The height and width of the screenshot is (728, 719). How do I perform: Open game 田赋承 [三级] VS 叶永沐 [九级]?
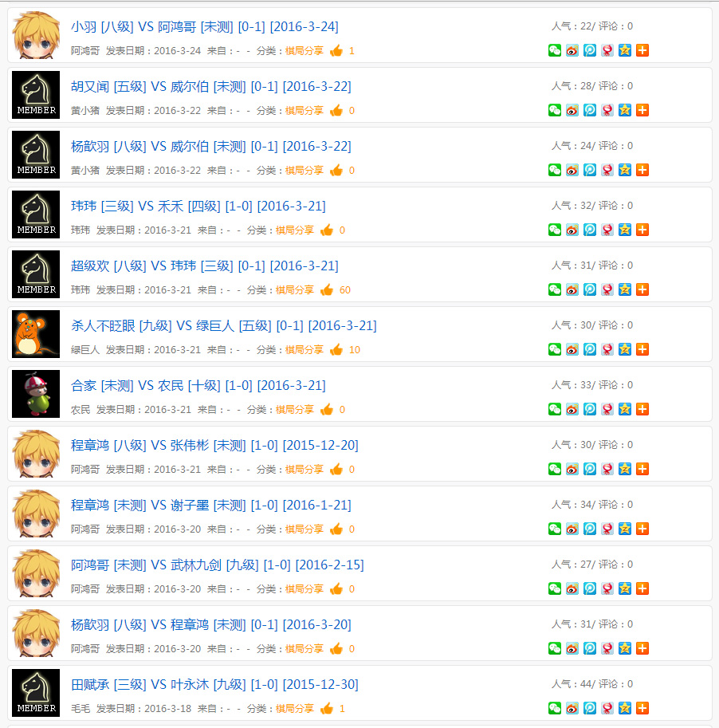click(214, 684)
